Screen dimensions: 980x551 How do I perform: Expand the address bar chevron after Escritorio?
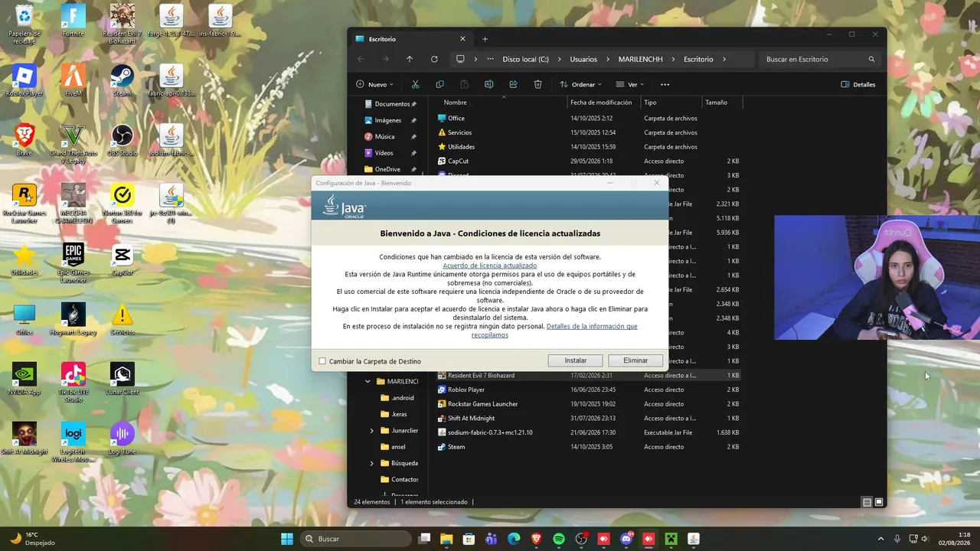[724, 59]
